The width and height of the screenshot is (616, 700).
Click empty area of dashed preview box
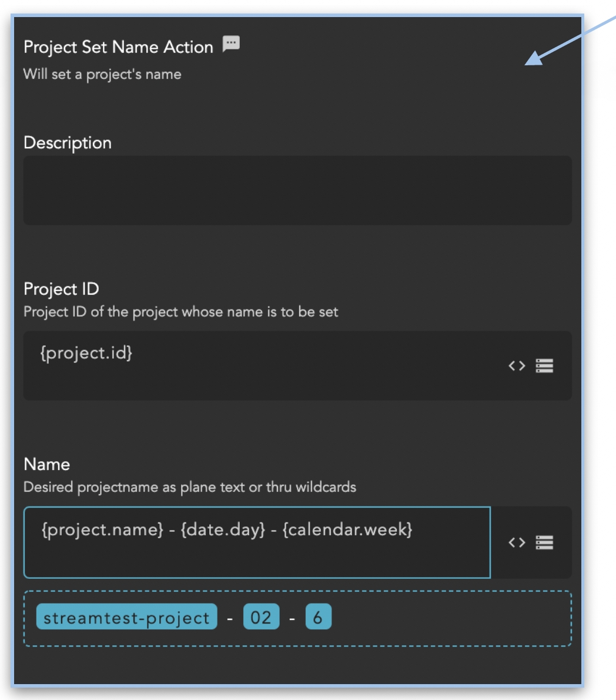(453, 618)
